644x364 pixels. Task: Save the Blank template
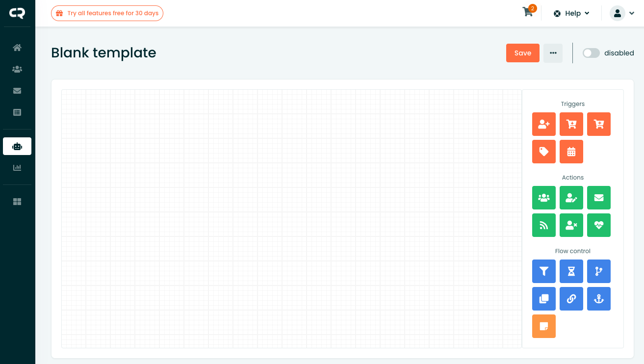tap(522, 53)
